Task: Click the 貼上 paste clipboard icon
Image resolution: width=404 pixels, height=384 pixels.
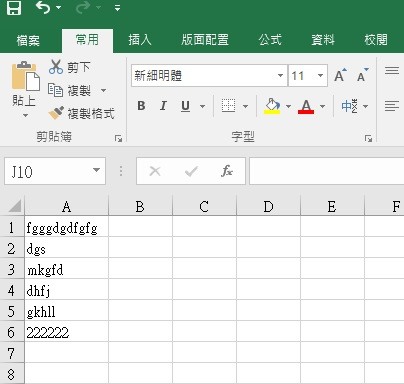Action: (x=25, y=76)
